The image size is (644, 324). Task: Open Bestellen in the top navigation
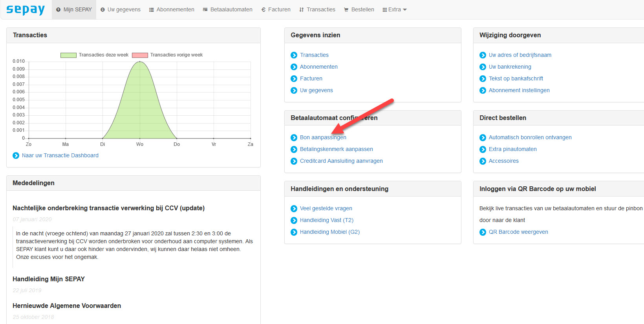[359, 9]
